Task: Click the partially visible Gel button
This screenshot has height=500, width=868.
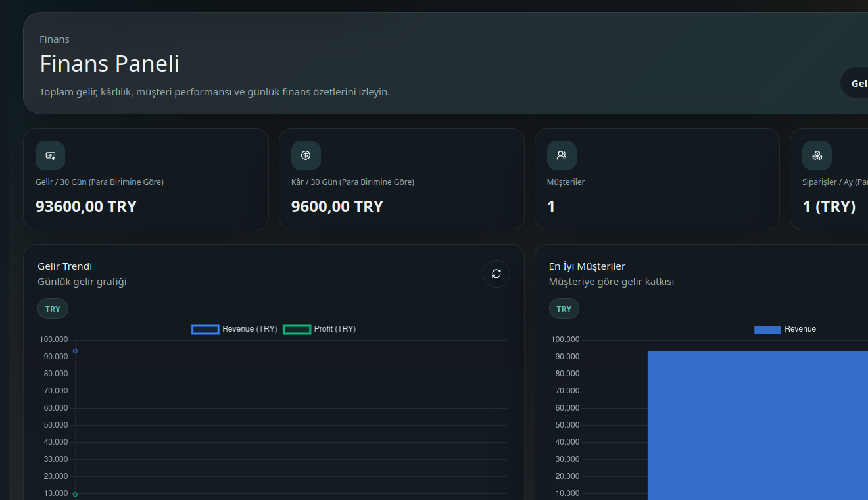Action: (x=854, y=83)
